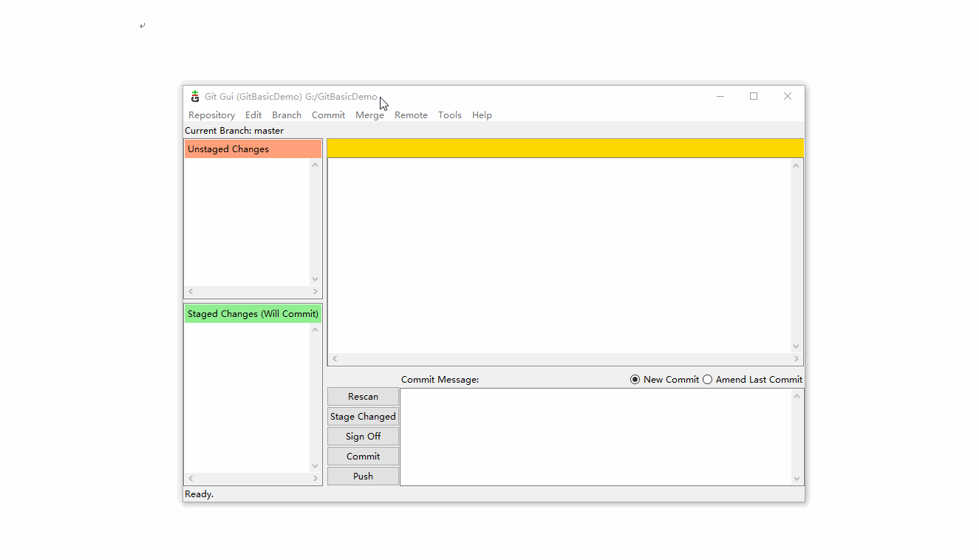Image resolution: width=979 pixels, height=560 pixels.
Task: Click right arrow of Unstaged Changes horizontal scrollbar
Action: click(315, 292)
